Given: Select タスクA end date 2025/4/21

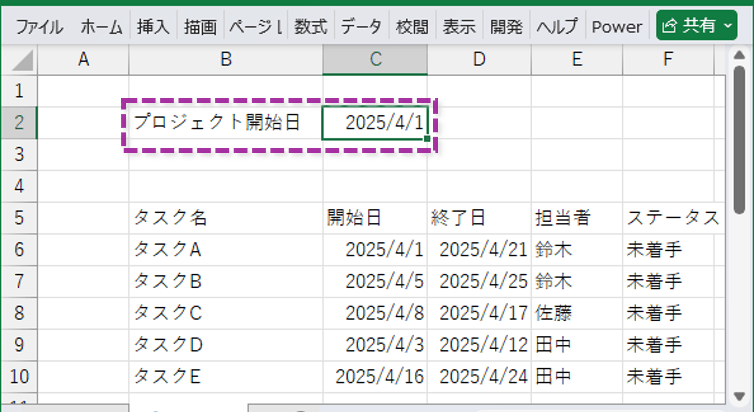Looking at the screenshot, I should pyautogui.click(x=479, y=250).
